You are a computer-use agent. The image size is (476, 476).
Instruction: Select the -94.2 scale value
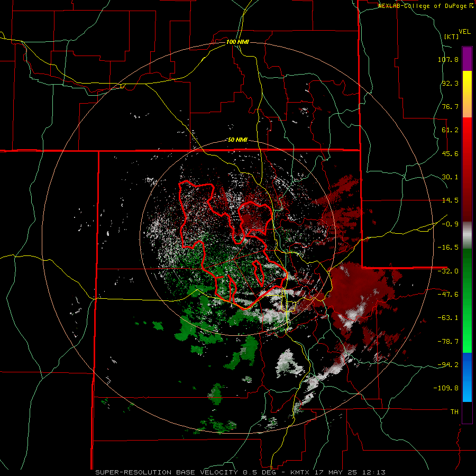pyautogui.click(x=448, y=365)
